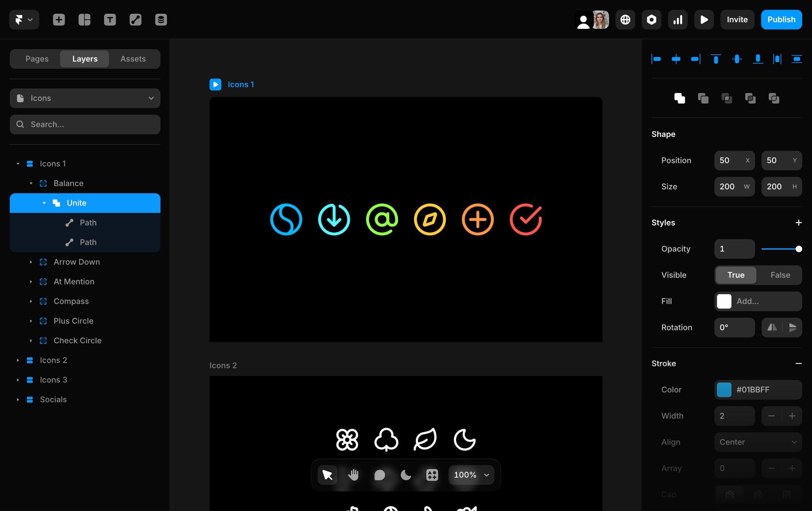
Task: Click the Publish button
Action: 781,20
